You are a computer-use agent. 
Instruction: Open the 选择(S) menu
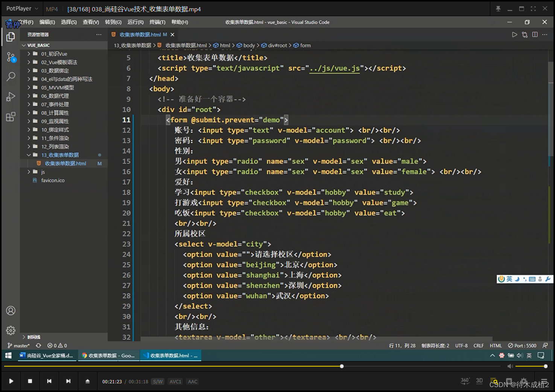69,22
